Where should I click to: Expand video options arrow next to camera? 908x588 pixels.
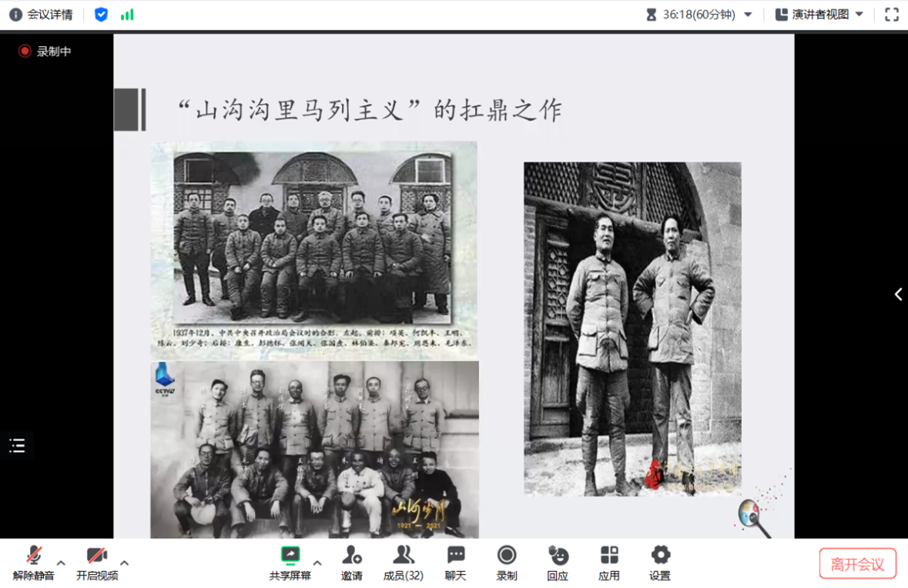[x=125, y=563]
